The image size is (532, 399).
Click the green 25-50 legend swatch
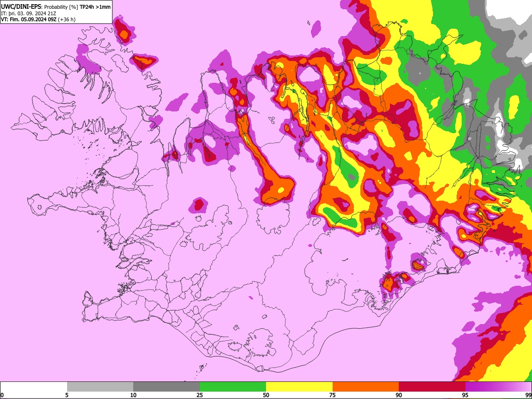point(233,387)
